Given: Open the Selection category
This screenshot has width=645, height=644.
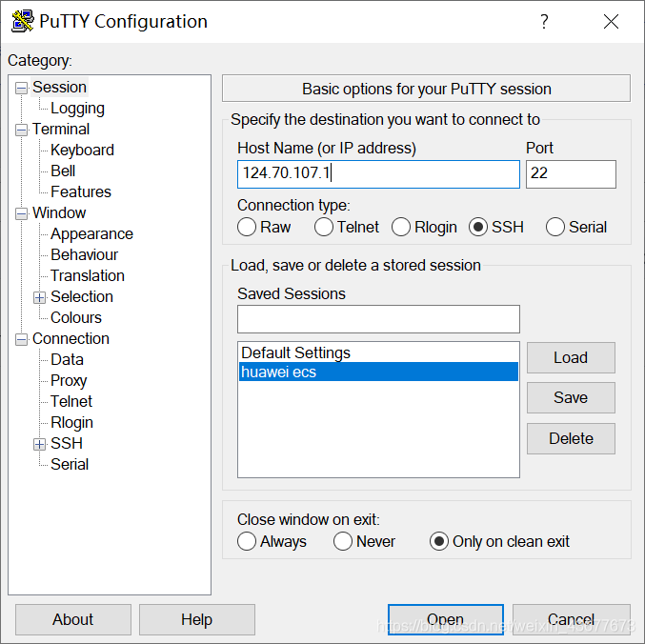Looking at the screenshot, I should 81,297.
